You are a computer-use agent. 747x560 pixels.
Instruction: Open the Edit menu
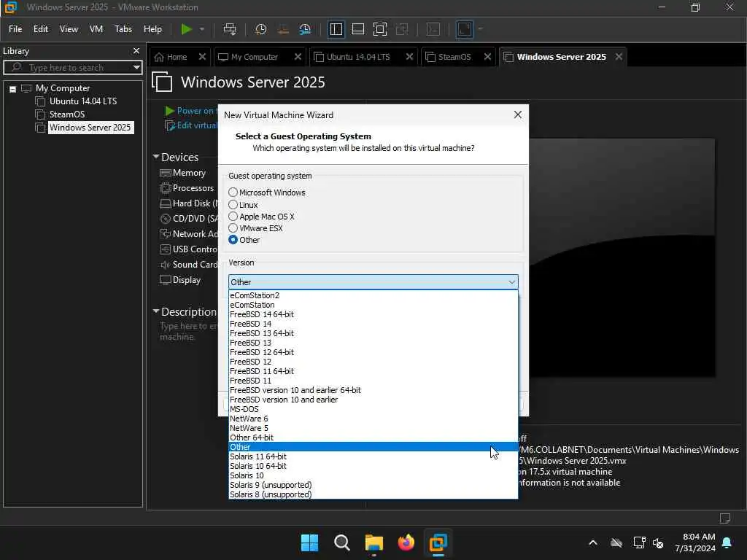point(41,29)
